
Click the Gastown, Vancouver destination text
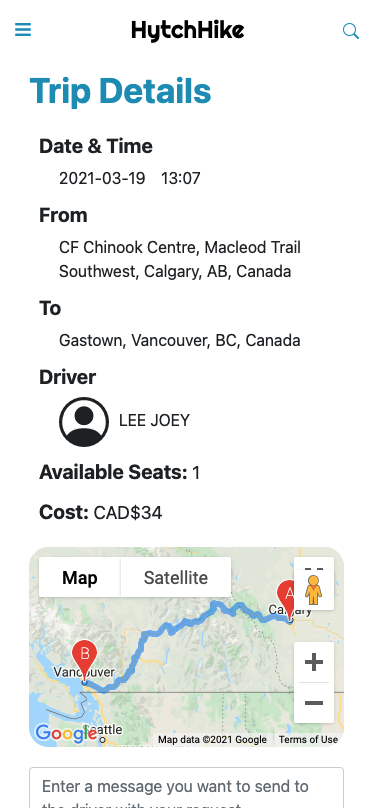pos(179,341)
